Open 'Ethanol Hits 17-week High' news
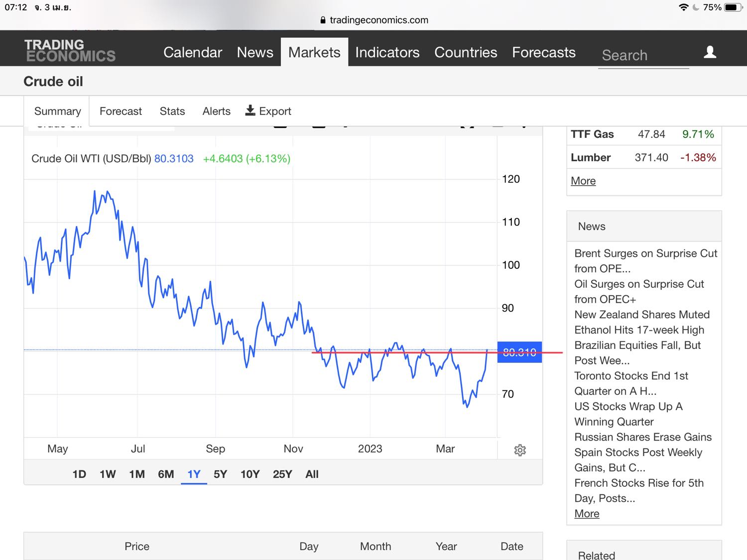This screenshot has width=747, height=560. coord(639,330)
